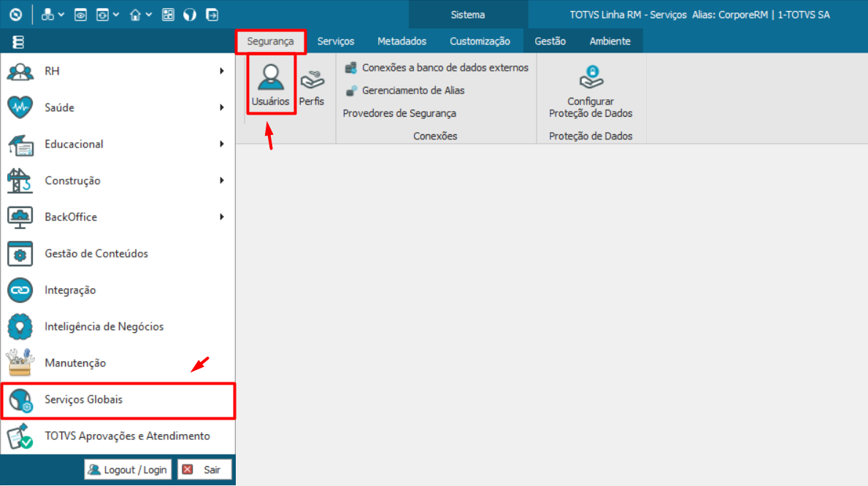
Task: Open RH module menu entry
Action: (118, 71)
